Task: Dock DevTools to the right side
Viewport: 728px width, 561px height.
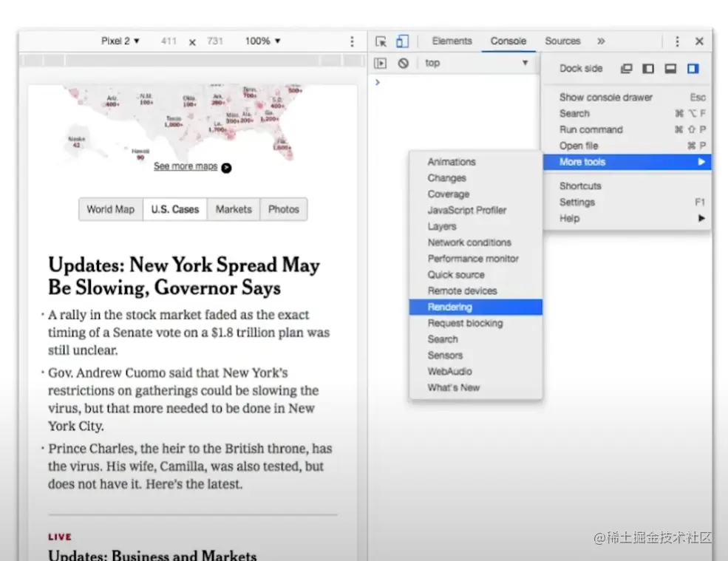Action: pos(693,69)
